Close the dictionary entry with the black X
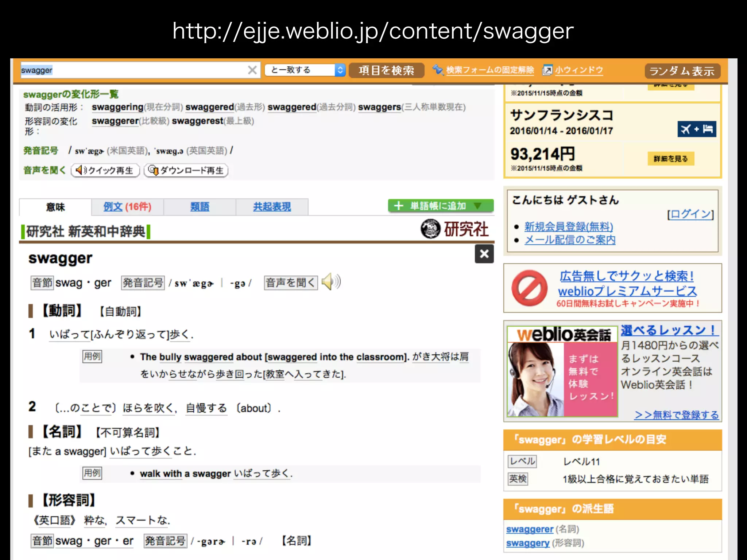747x560 pixels. tap(484, 254)
